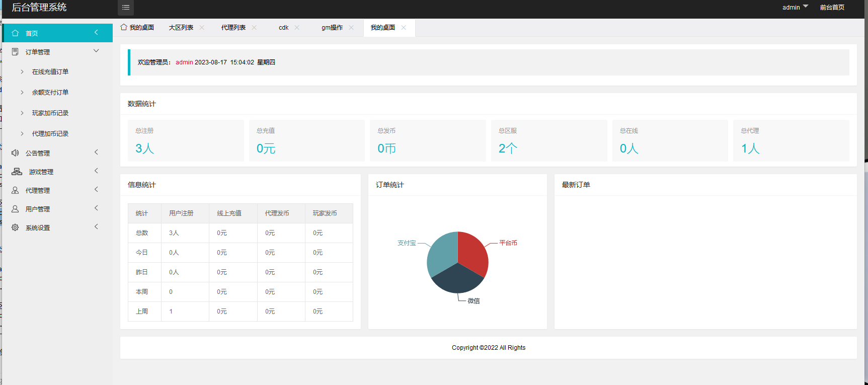868x385 pixels.
Task: Close the active 我的桌面 tab
Action: click(404, 28)
